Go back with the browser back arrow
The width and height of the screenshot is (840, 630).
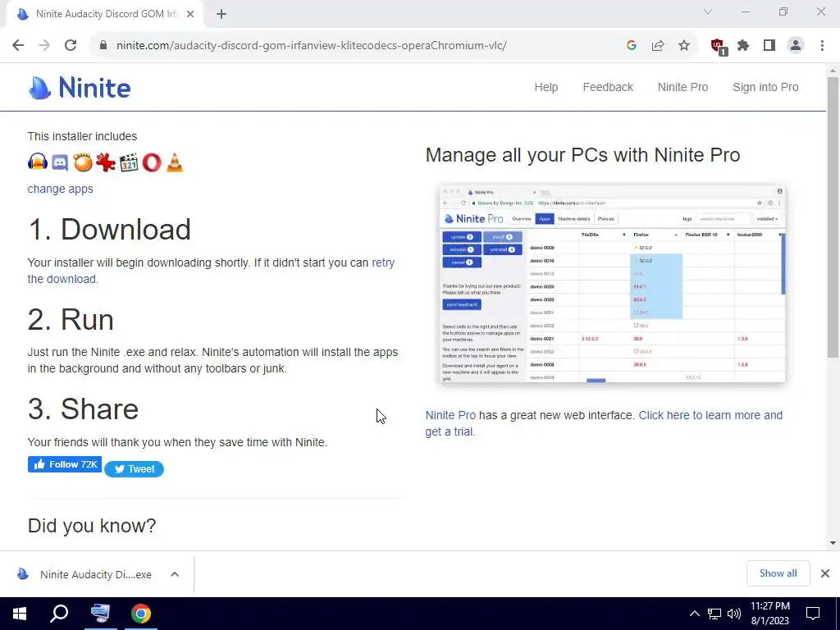pyautogui.click(x=18, y=46)
